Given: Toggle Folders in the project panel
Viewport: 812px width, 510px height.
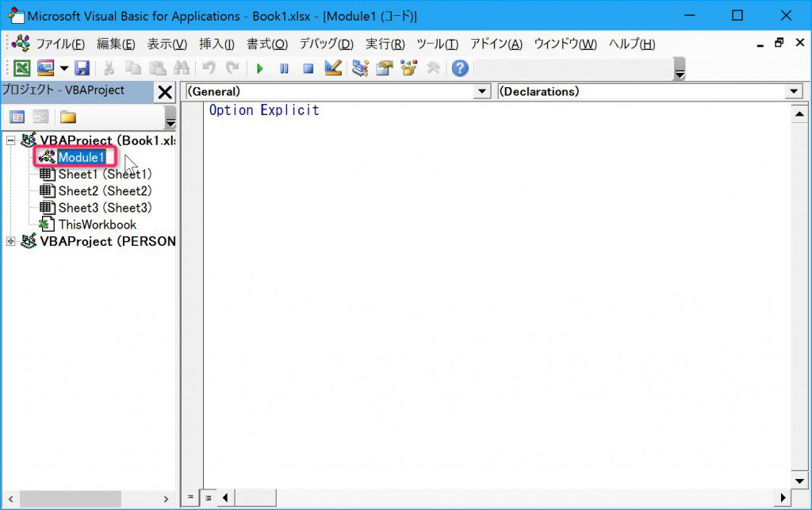Looking at the screenshot, I should (x=68, y=117).
